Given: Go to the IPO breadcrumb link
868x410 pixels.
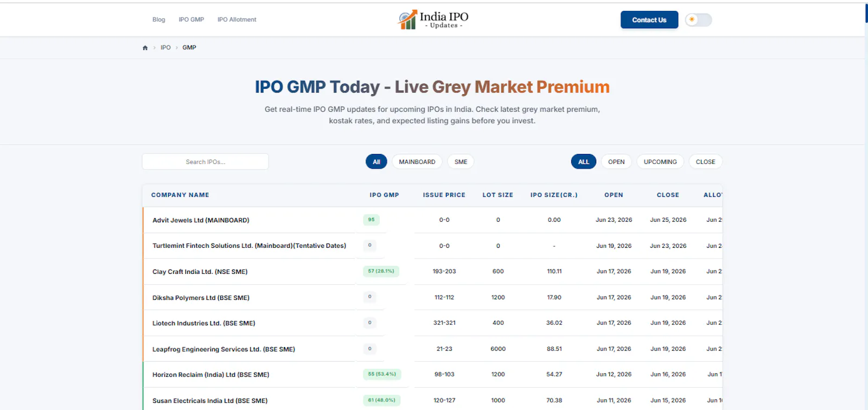Looking at the screenshot, I should point(165,48).
